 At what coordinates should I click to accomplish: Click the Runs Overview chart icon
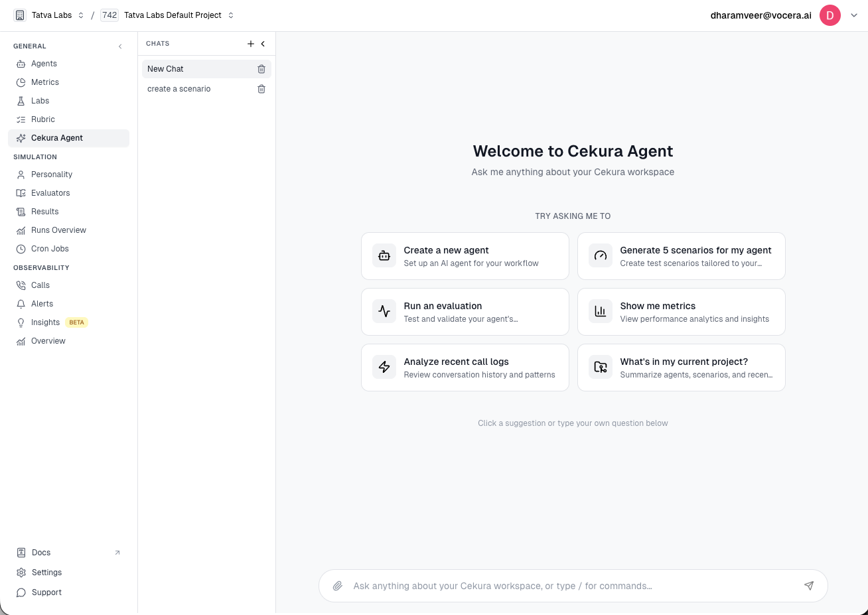point(21,230)
